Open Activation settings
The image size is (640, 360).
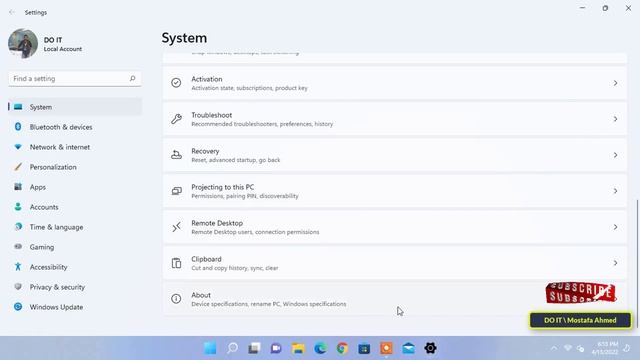395,83
